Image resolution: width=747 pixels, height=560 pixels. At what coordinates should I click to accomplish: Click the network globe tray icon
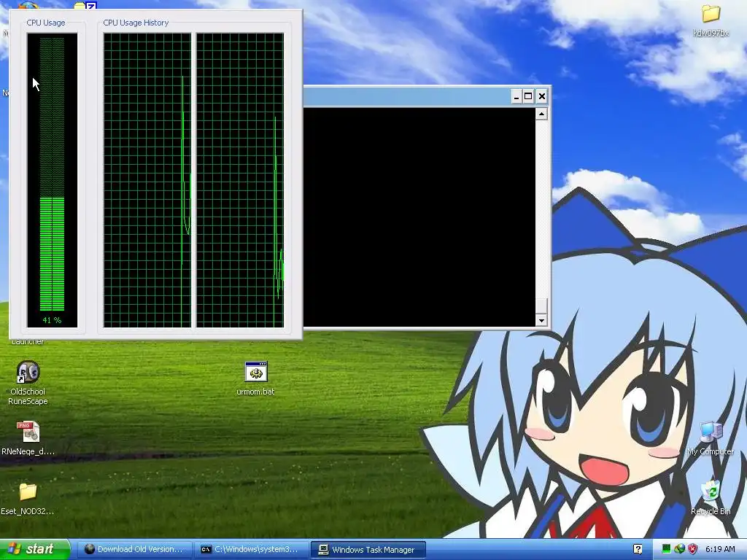[x=679, y=550]
